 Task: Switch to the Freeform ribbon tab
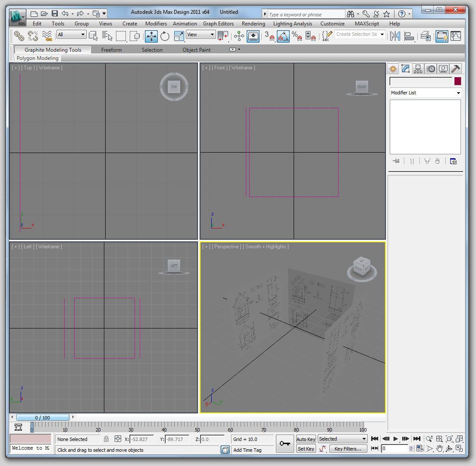pos(111,50)
